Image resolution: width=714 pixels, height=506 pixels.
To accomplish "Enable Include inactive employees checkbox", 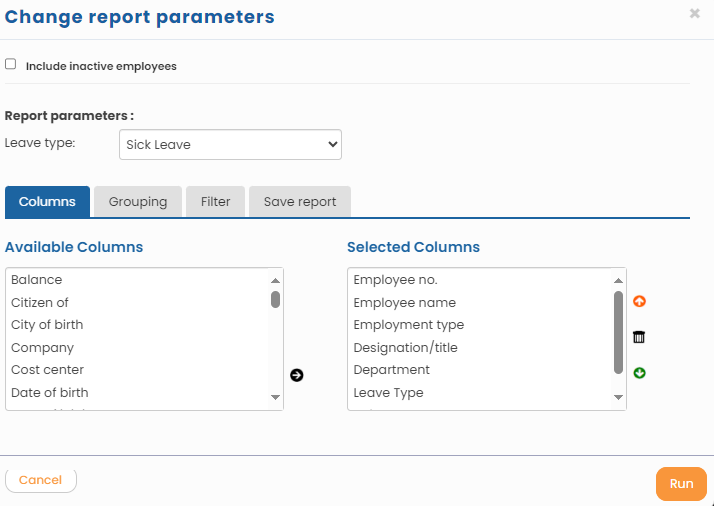I will point(11,64).
